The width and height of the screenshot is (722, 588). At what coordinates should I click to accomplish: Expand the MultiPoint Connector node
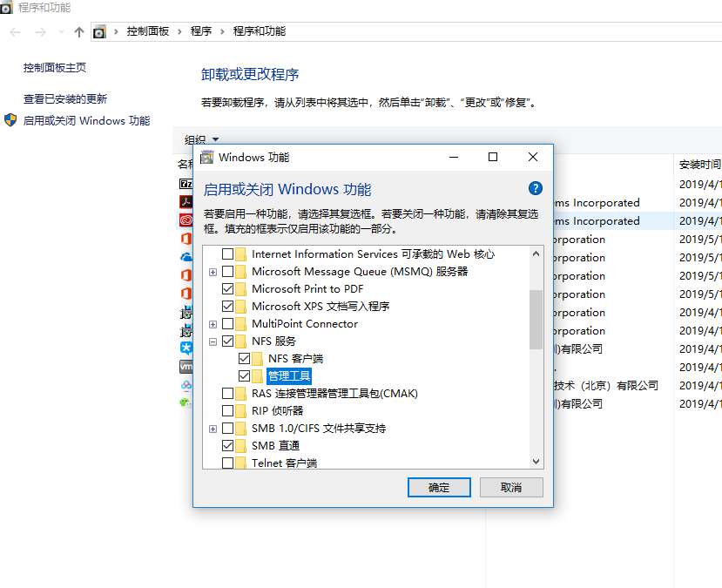coord(213,324)
